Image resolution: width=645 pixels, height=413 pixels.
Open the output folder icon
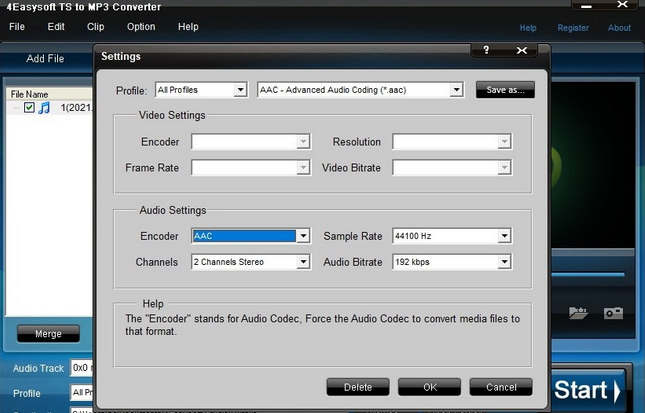pos(578,313)
